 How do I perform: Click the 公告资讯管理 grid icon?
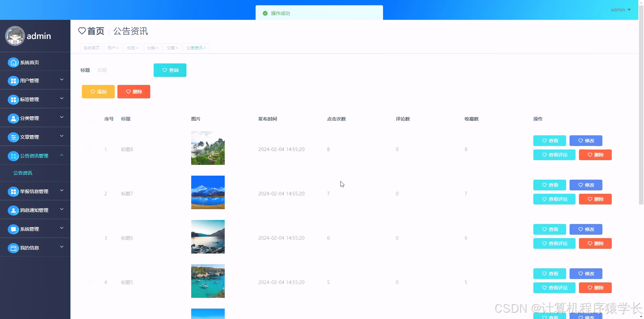coord(13,156)
